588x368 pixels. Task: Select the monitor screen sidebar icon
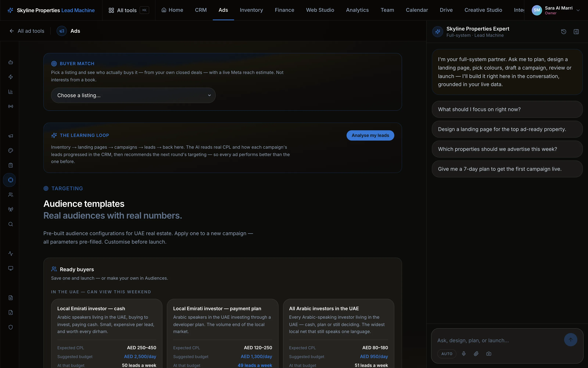[10, 268]
